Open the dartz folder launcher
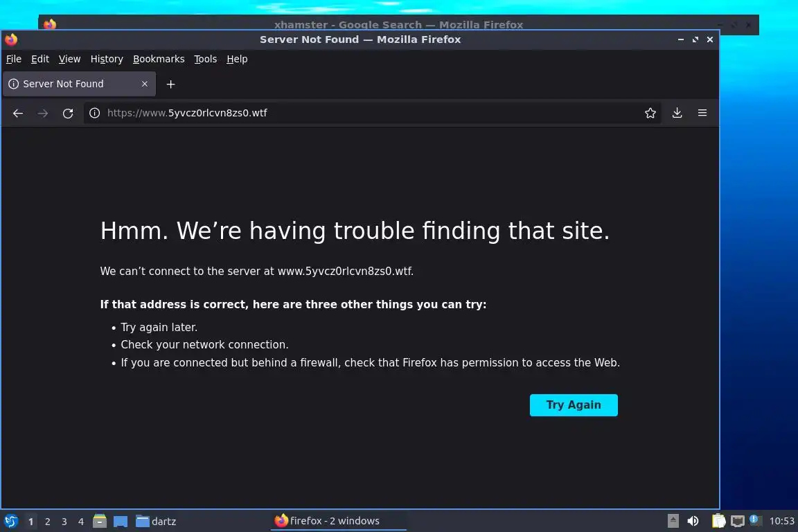The width and height of the screenshot is (798, 532). (x=156, y=522)
